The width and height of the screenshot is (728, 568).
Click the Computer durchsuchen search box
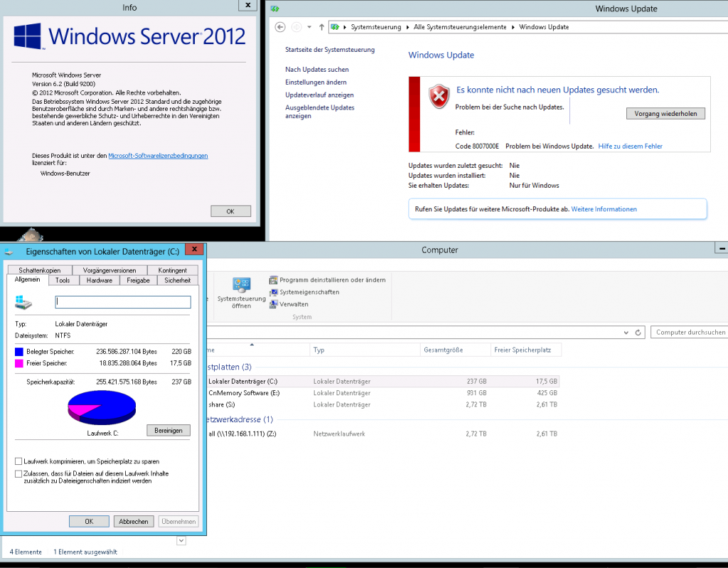(x=689, y=333)
